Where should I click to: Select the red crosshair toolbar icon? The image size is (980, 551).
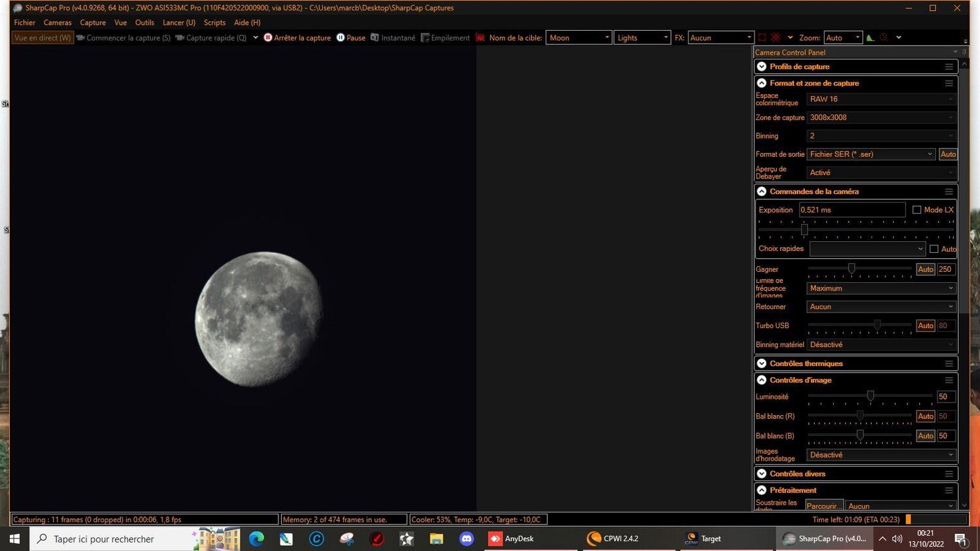tap(776, 37)
